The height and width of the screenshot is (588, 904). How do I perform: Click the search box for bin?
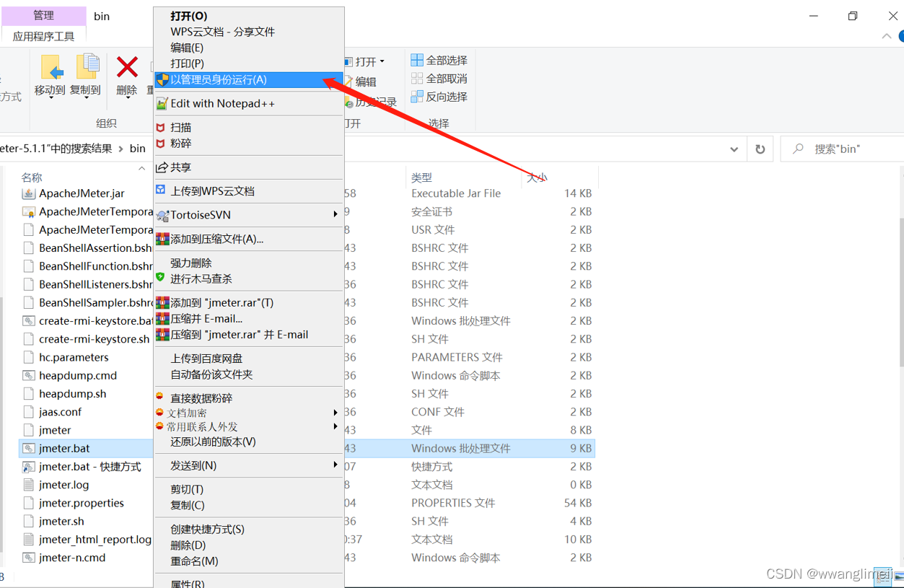point(841,149)
